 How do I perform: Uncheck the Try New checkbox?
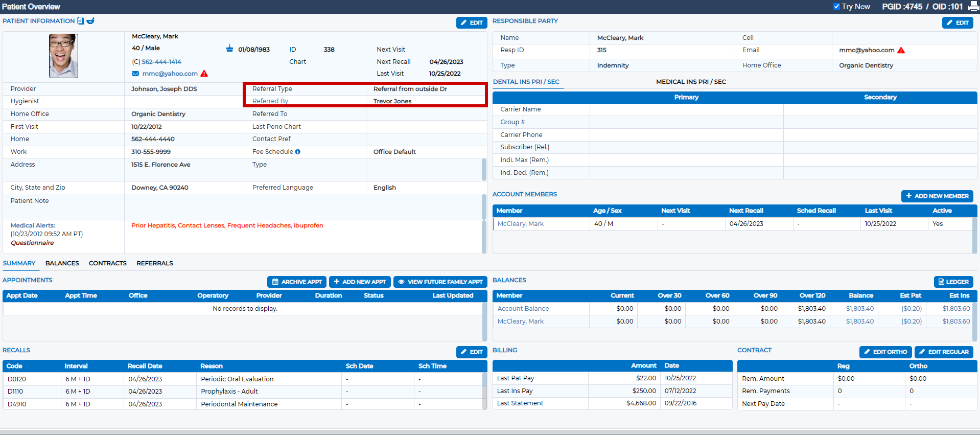pos(836,7)
